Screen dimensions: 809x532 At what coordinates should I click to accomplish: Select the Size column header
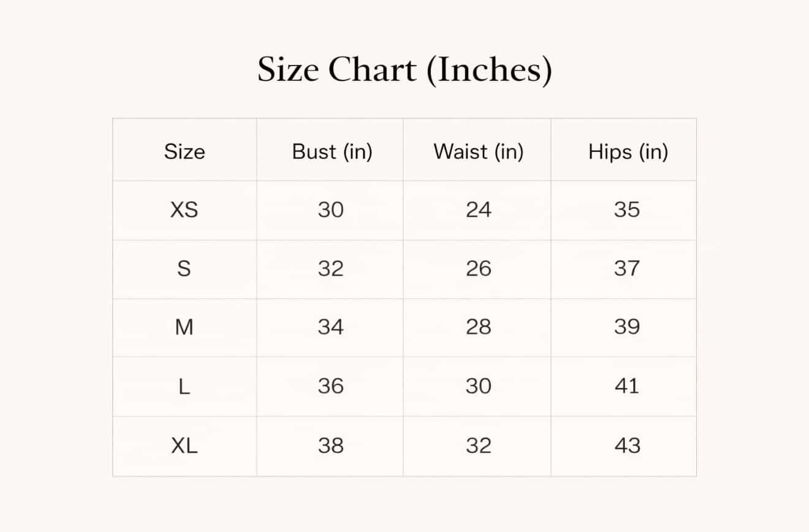click(x=184, y=151)
